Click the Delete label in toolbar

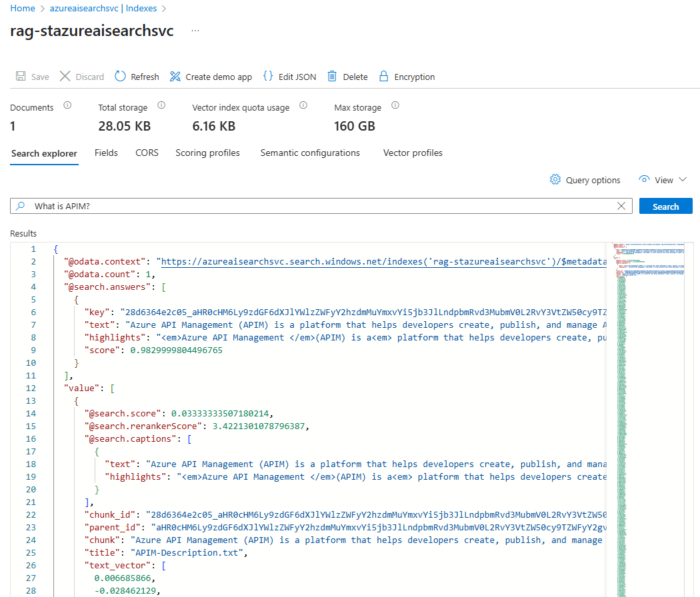(355, 77)
